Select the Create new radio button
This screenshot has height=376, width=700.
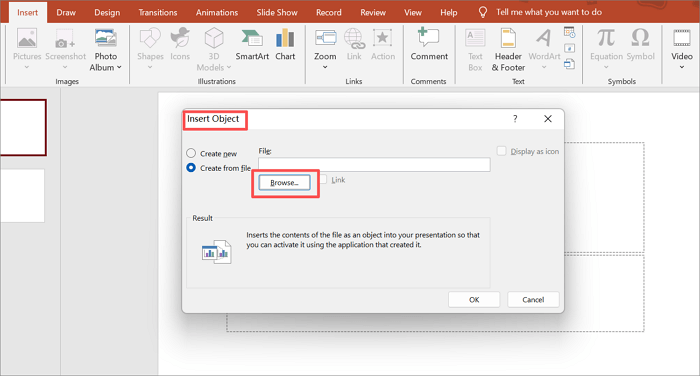click(191, 153)
